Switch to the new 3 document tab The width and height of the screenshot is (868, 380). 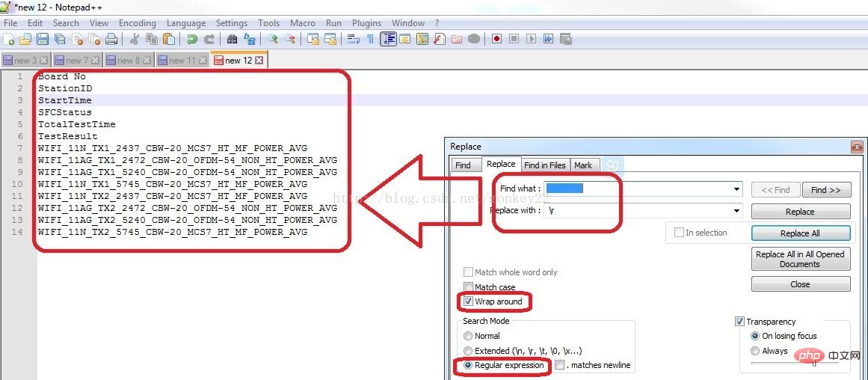[25, 61]
